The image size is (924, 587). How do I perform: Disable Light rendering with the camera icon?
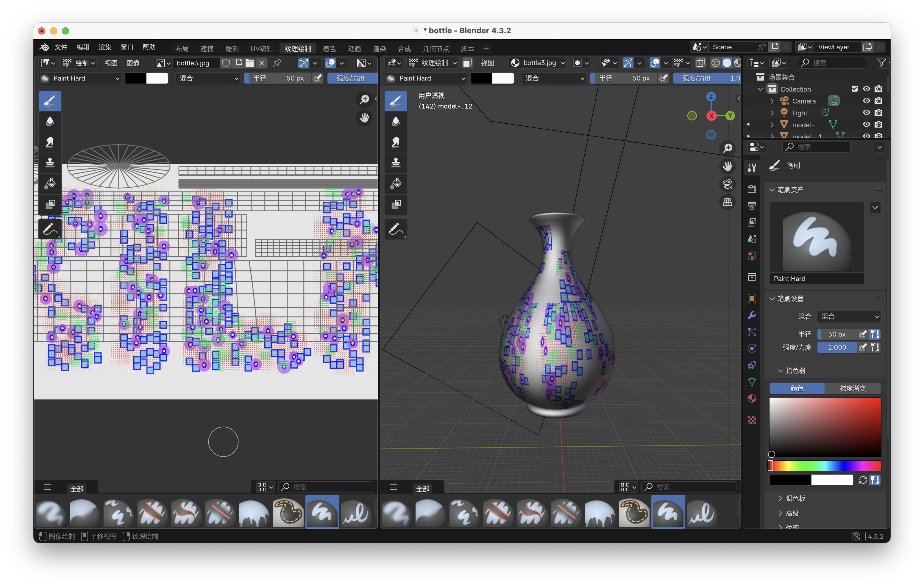point(878,113)
